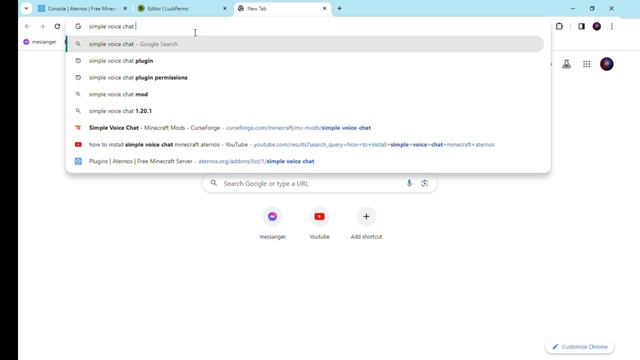
Task: Open the messanger shortcut tile
Action: click(x=272, y=223)
